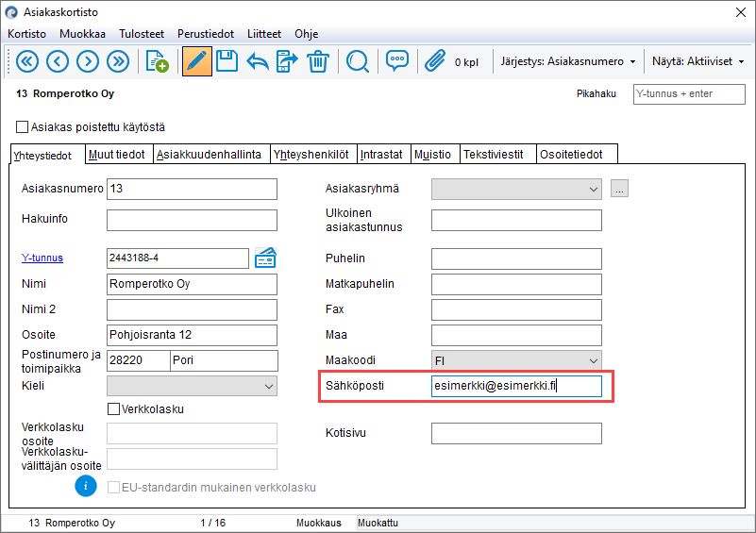Switch to the Asiakkuudenhallinta tab
The height and width of the screenshot is (533, 756).
click(211, 154)
